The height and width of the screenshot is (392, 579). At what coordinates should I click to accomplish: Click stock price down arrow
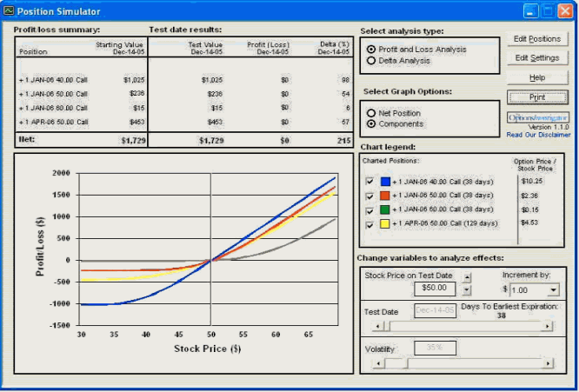pyautogui.click(x=466, y=289)
